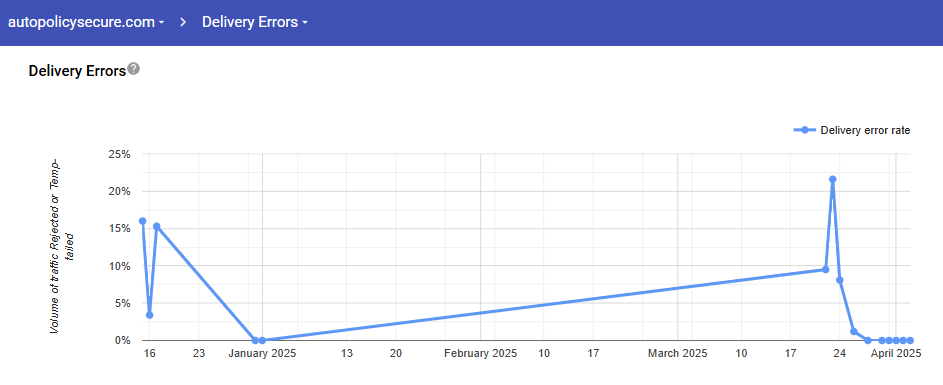Click the Delivery Errors section heading
Image resolution: width=943 pixels, height=385 pixels.
77,71
